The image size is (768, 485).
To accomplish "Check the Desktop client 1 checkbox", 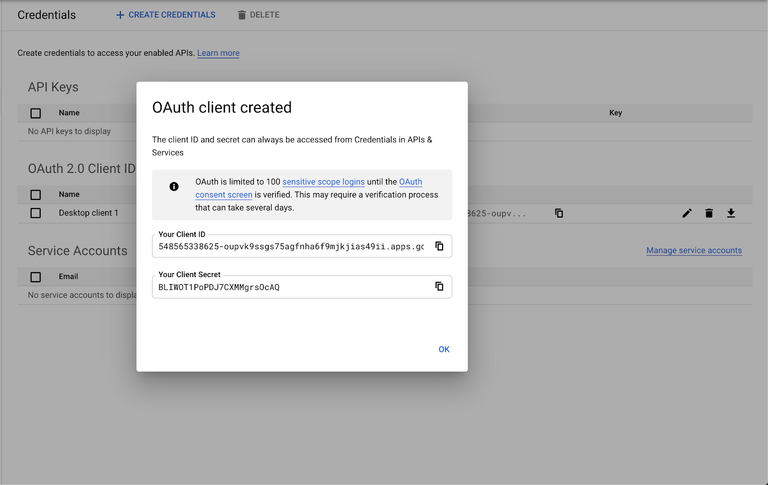I will (36, 213).
